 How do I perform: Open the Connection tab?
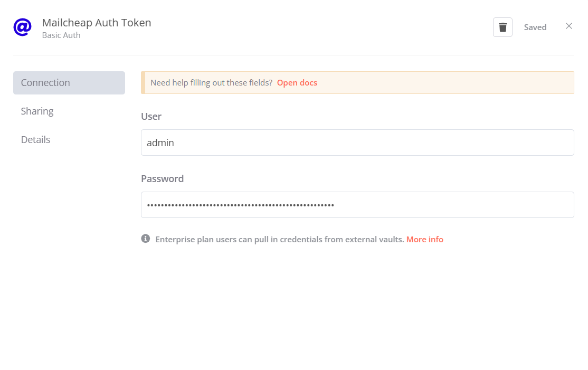[x=69, y=83]
